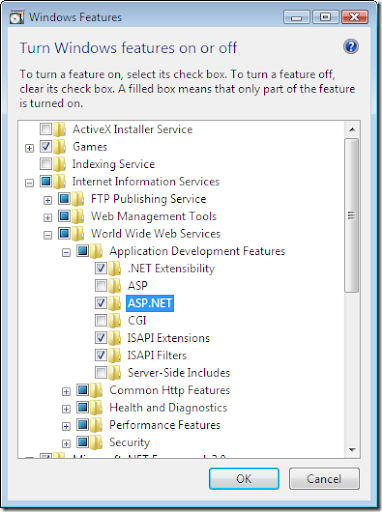
Task: Click the folder icon beside Internet Information Services
Action: [60, 181]
